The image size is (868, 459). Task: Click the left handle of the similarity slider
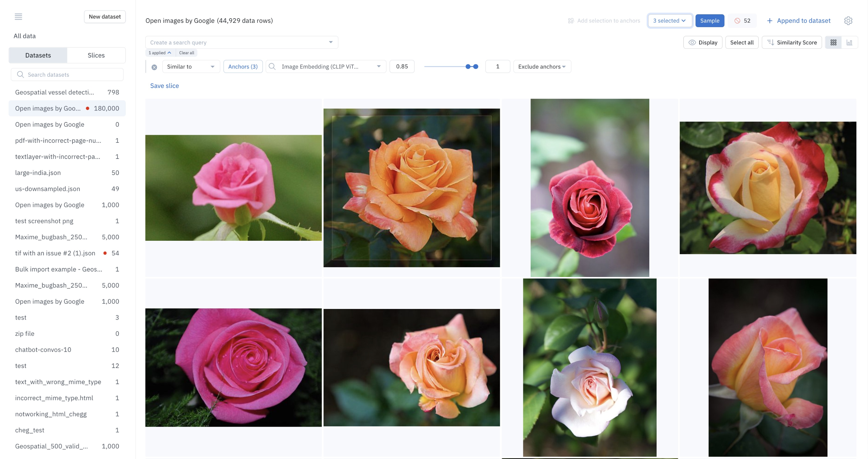468,66
